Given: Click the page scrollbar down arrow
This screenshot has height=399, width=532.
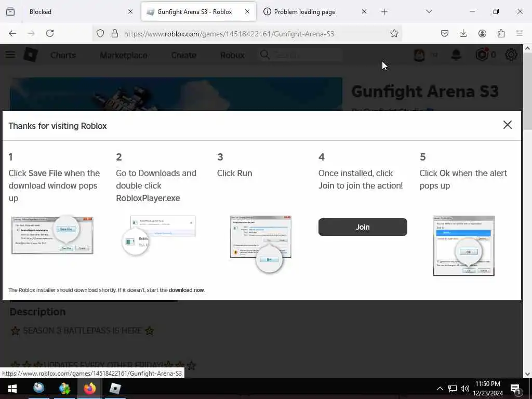Looking at the screenshot, I should 528,374.
